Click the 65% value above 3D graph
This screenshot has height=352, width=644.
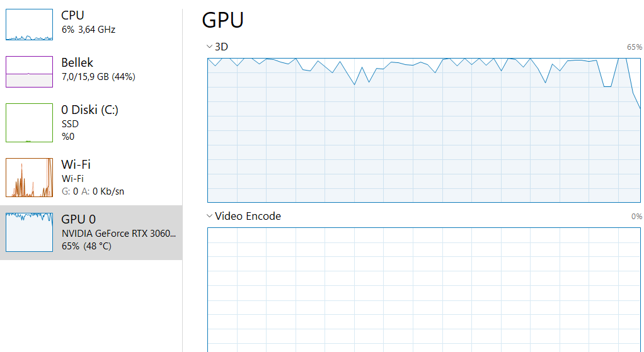click(x=634, y=47)
